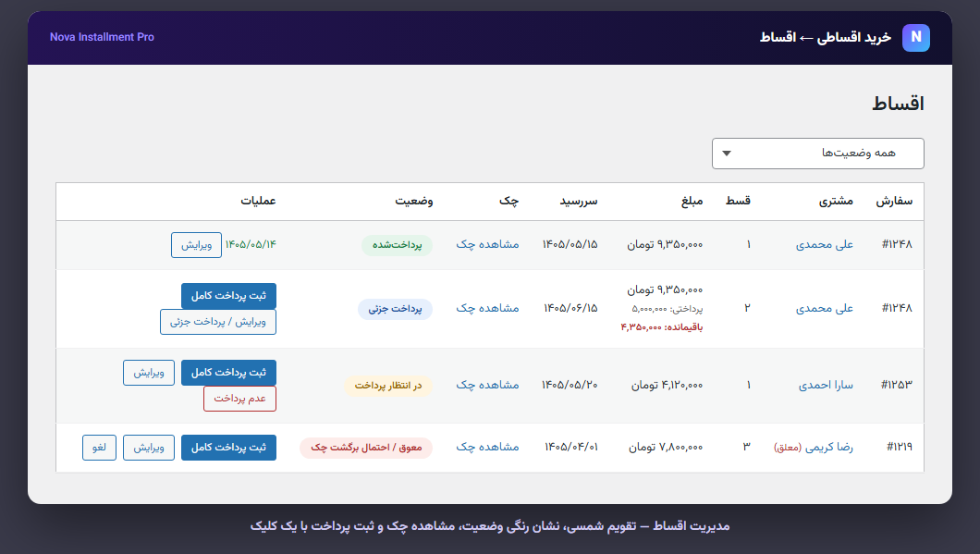Click ویرایش button in رضا کریمی row

click(x=149, y=448)
